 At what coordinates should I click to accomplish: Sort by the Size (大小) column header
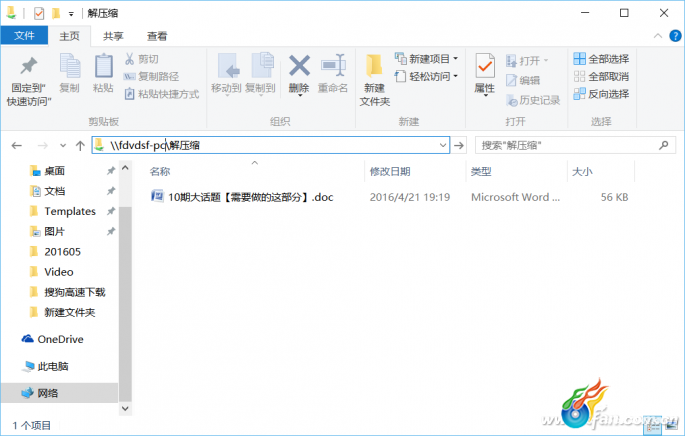[582, 172]
